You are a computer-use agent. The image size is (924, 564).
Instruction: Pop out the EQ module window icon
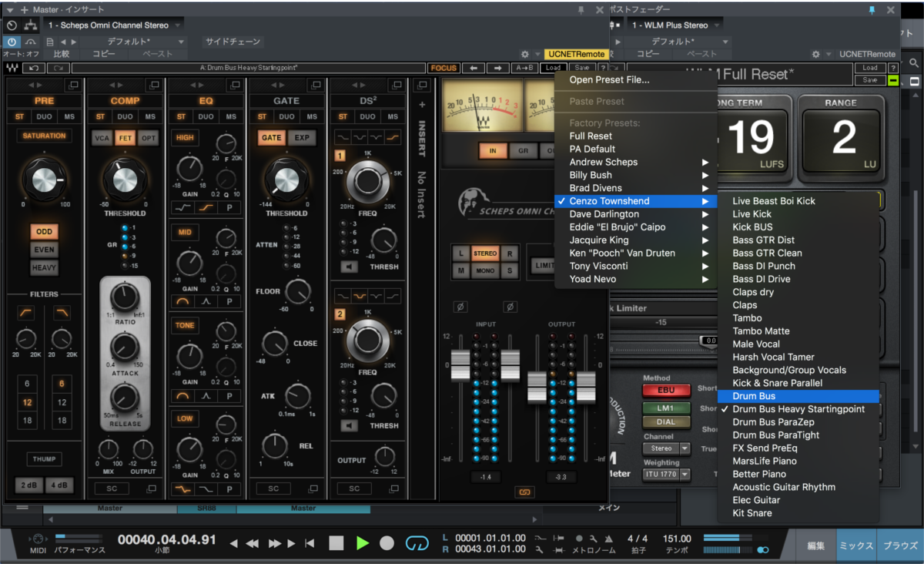click(x=236, y=85)
